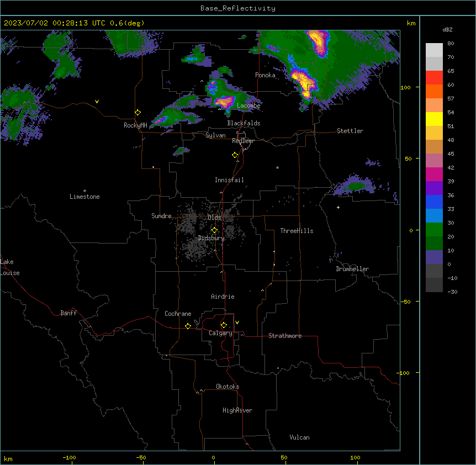Image resolution: width=476 pixels, height=465 pixels.
Task: Click the asterisk marker east of Innisfail
Action: pyautogui.click(x=277, y=167)
